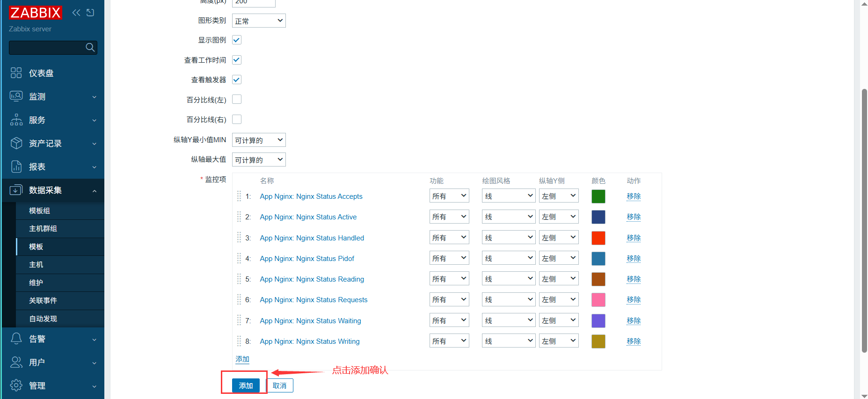Click the 服务 services icon
This screenshot has height=399, width=868.
pyautogui.click(x=16, y=120)
